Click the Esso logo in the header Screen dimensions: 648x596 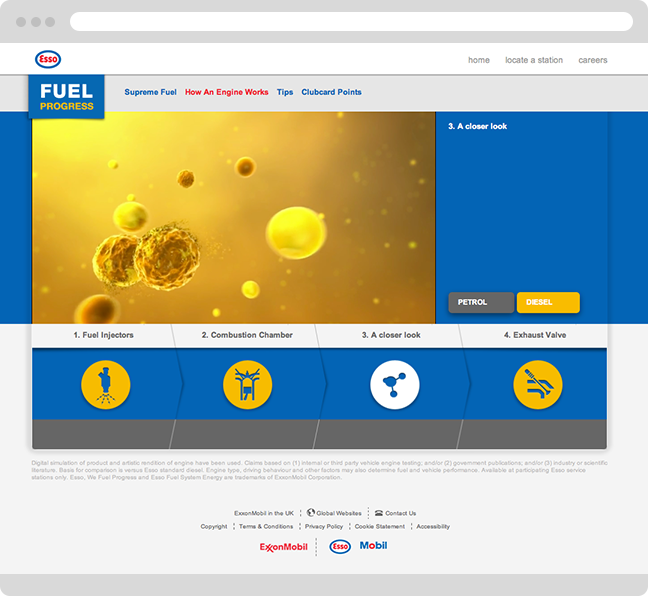pos(48,59)
